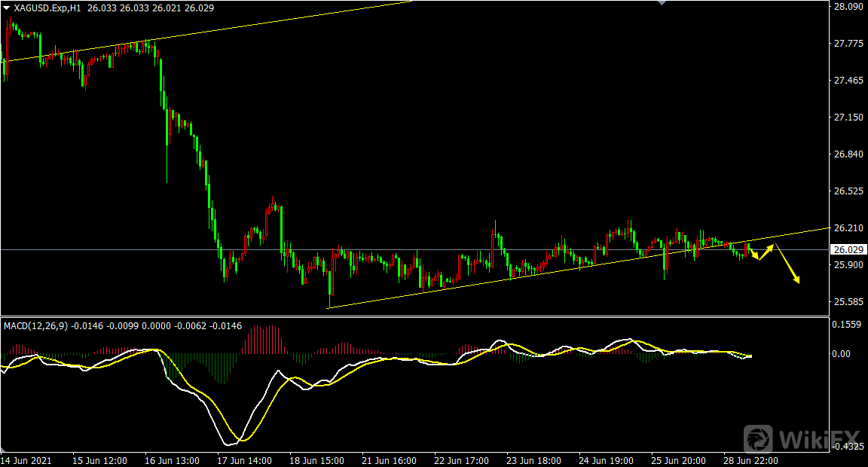Click the -0.4325 MACD scale label
The image size is (868, 467).
tap(848, 447)
